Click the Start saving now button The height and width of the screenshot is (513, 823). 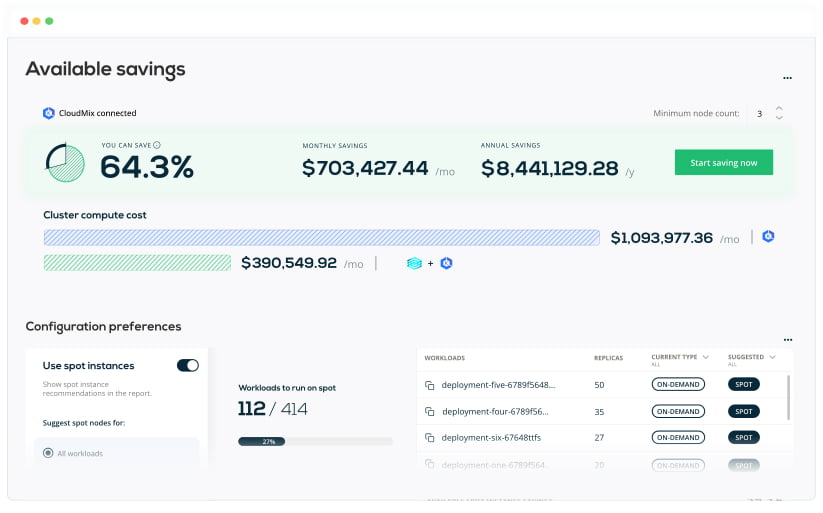pos(723,163)
